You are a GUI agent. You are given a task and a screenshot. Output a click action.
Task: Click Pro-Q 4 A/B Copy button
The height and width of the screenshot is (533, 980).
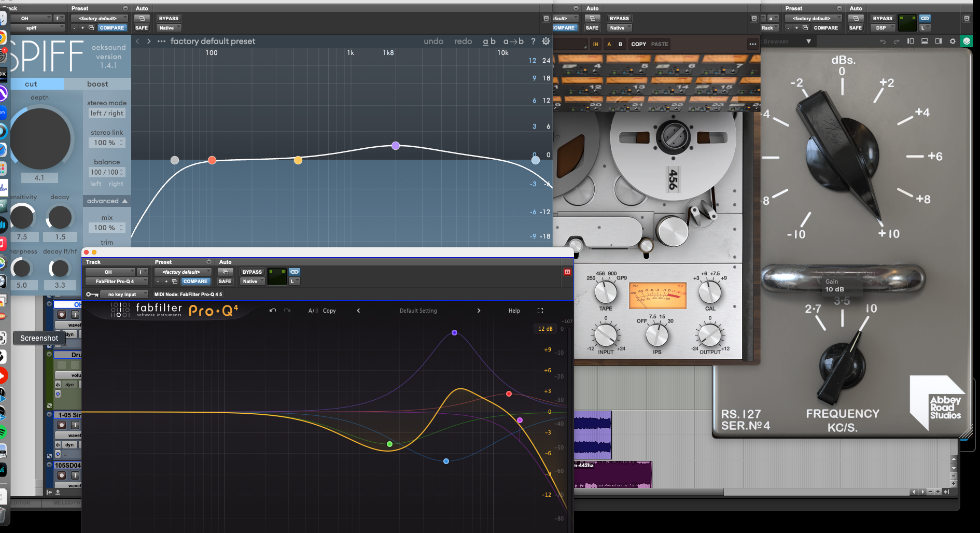point(329,311)
